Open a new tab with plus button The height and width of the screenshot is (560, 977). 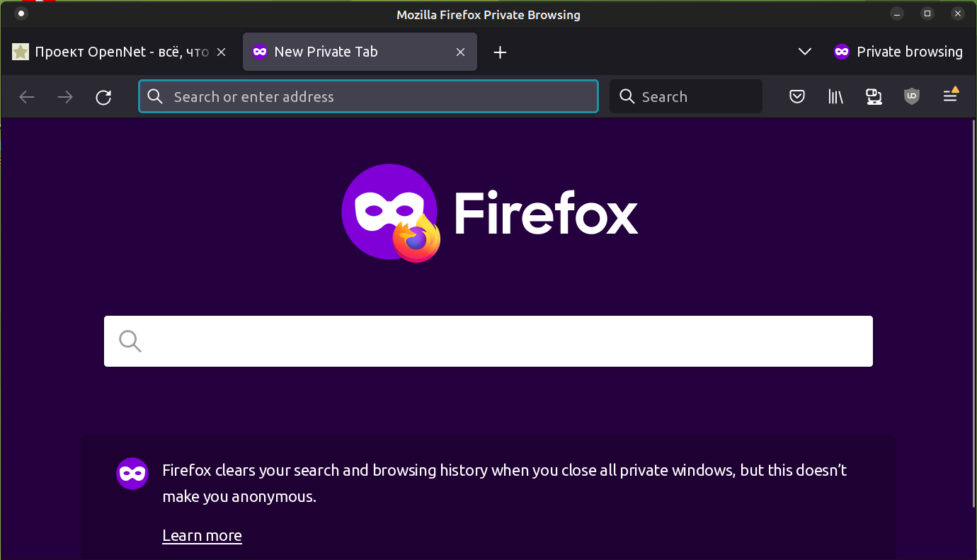[500, 52]
